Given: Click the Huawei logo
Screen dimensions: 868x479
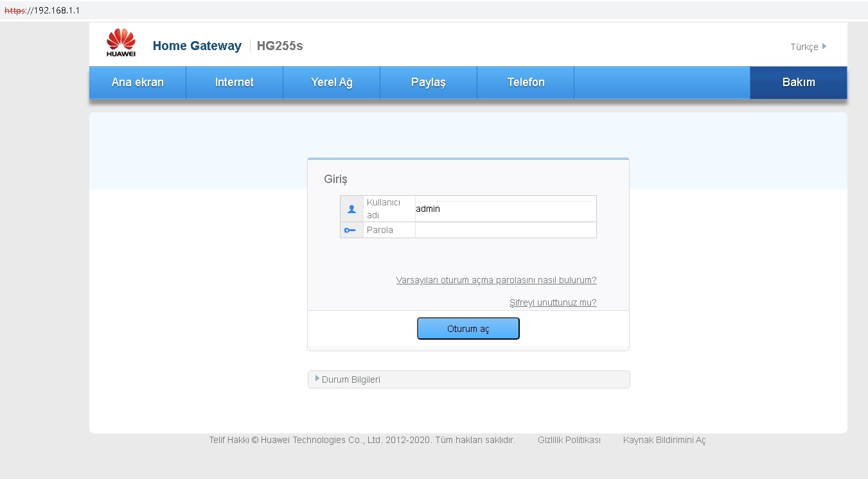Looking at the screenshot, I should tap(121, 43).
